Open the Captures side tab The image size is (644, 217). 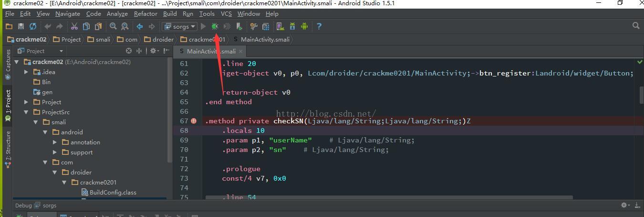(8, 64)
